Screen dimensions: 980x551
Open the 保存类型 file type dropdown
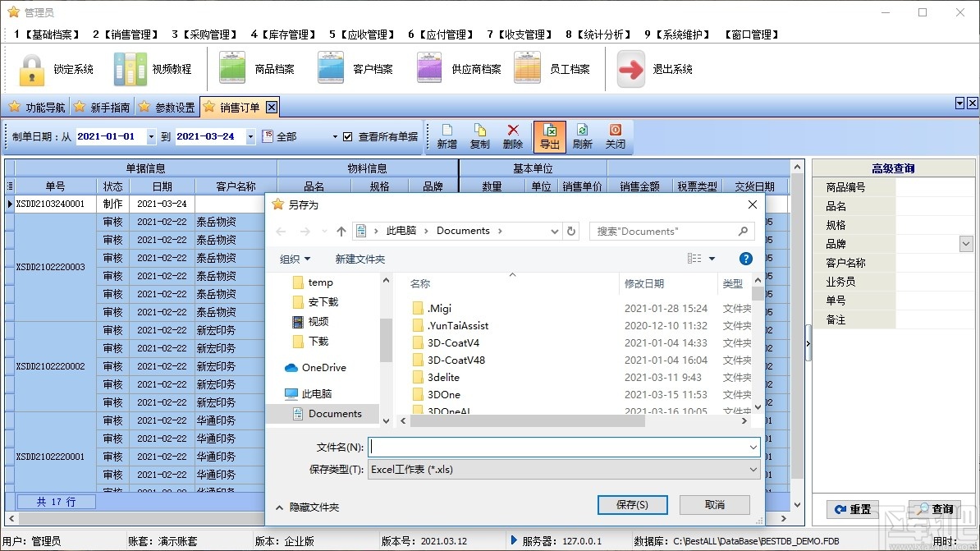[x=753, y=469]
